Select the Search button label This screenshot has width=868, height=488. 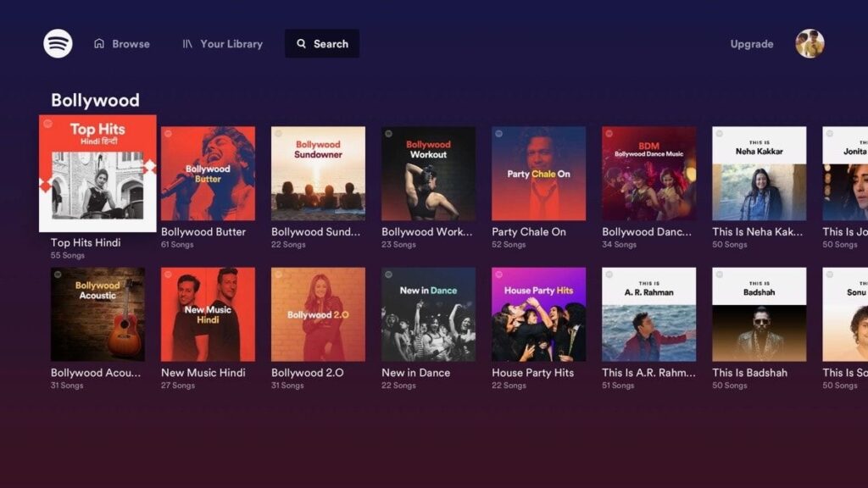point(331,44)
